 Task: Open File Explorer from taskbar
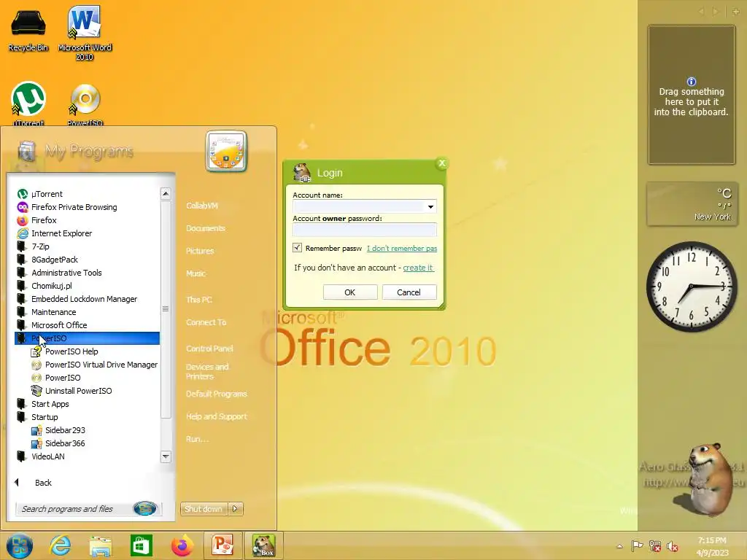[x=101, y=546]
